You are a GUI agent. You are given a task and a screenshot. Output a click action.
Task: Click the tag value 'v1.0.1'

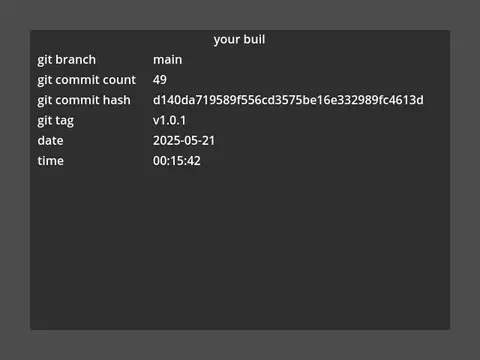pyautogui.click(x=169, y=120)
